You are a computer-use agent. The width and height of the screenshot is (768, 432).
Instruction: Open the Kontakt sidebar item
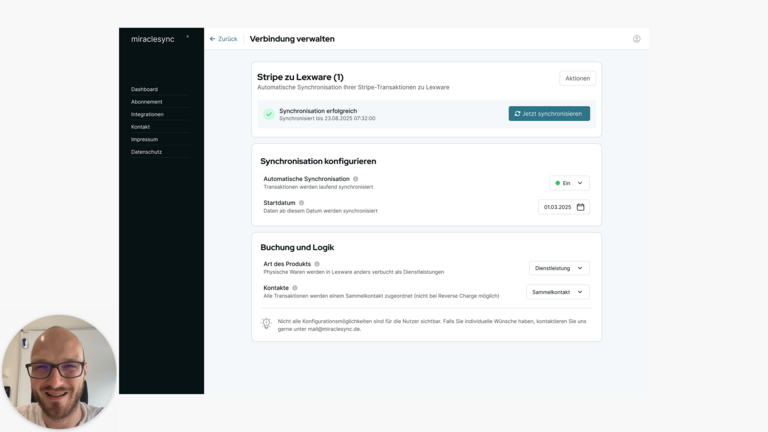coord(141,127)
